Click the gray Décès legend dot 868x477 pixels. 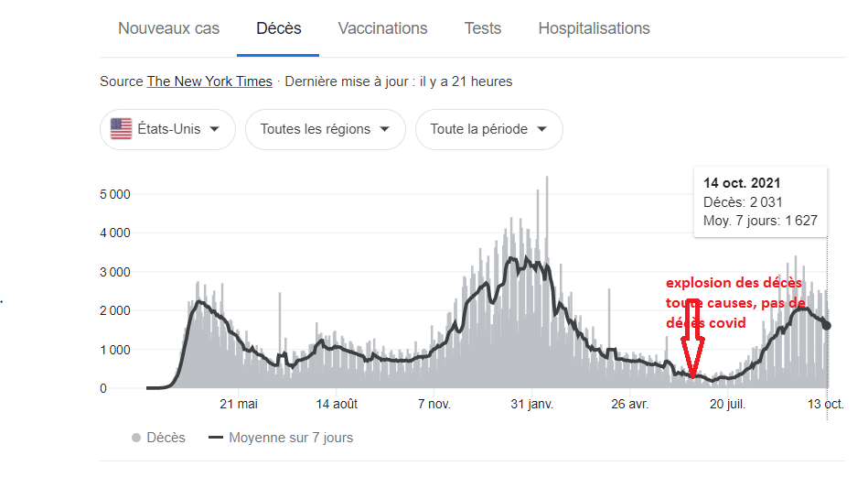click(136, 438)
